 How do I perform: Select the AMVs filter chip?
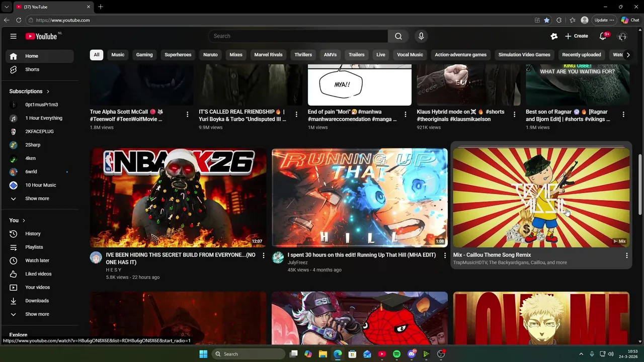330,55
